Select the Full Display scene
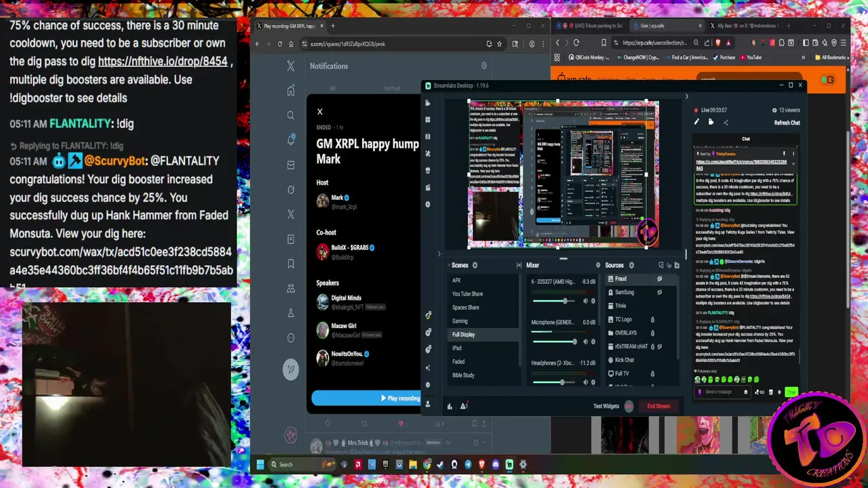Image resolution: width=868 pixels, height=488 pixels. click(484, 334)
